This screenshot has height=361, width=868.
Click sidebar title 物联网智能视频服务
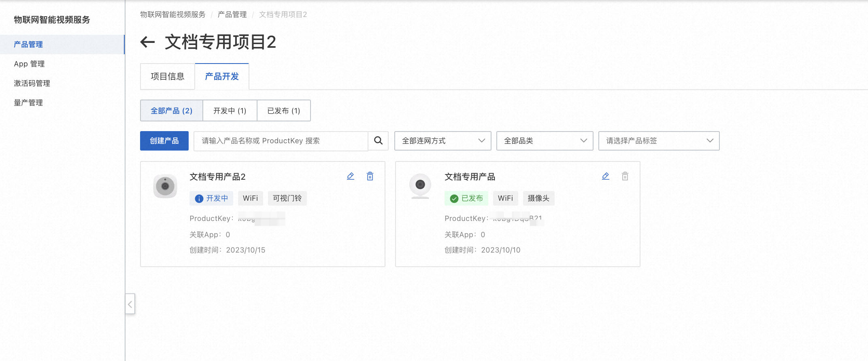[x=52, y=20]
